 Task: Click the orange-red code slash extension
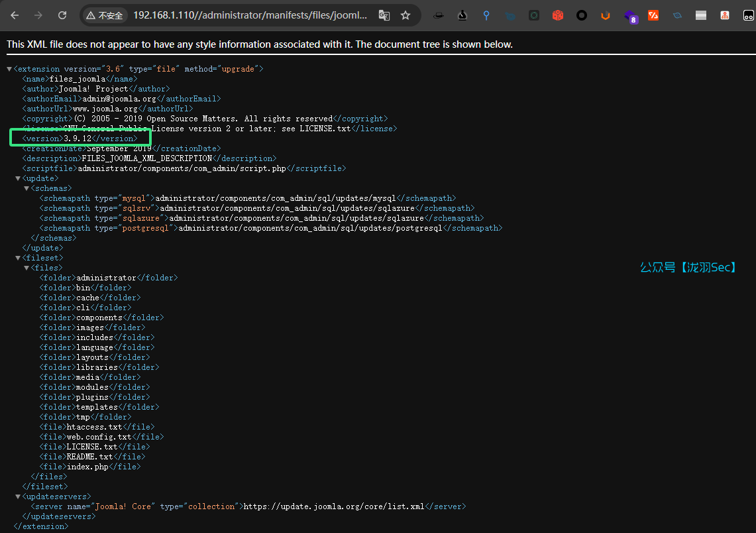click(653, 15)
